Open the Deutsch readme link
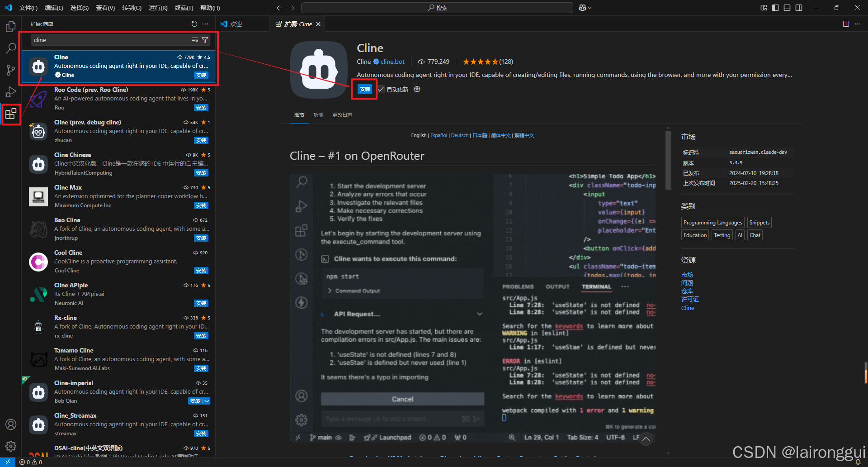This screenshot has width=868, height=467. pos(460,135)
